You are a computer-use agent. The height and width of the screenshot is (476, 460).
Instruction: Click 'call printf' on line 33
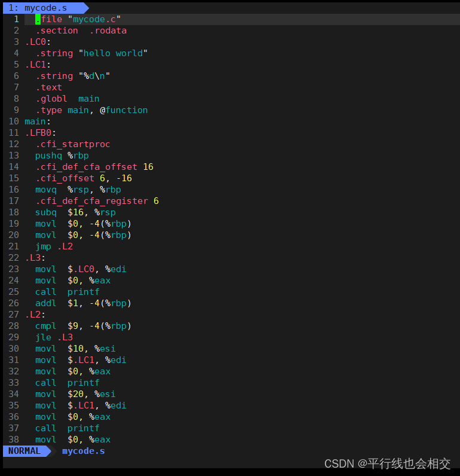[x=68, y=383]
